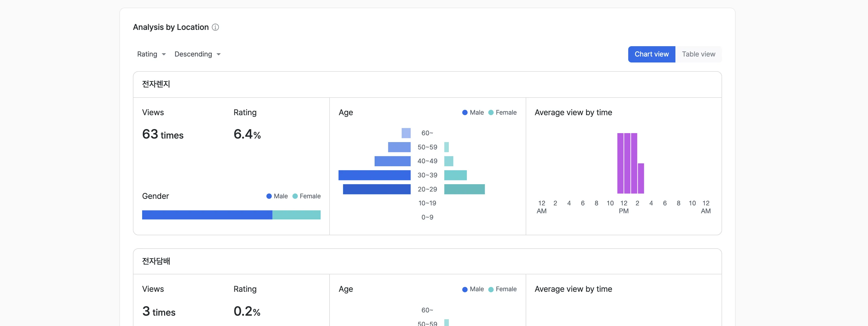This screenshot has height=326, width=868.
Task: Click the 0~9 age label in 전자렌지
Action: tap(427, 217)
